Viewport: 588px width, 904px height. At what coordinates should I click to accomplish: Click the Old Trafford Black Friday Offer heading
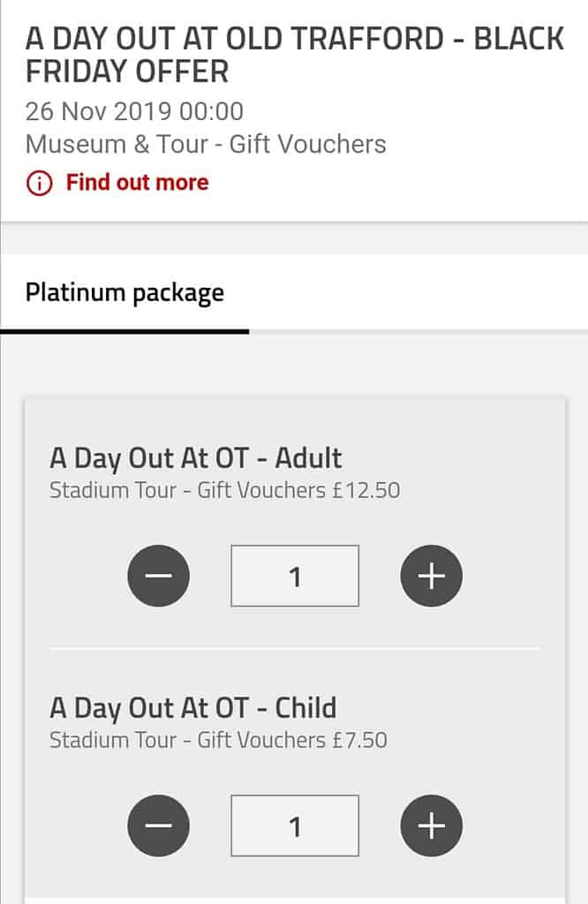coord(295,56)
